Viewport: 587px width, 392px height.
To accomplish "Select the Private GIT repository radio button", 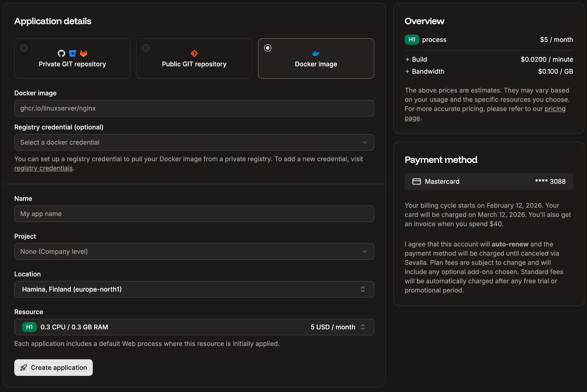I will tap(24, 48).
